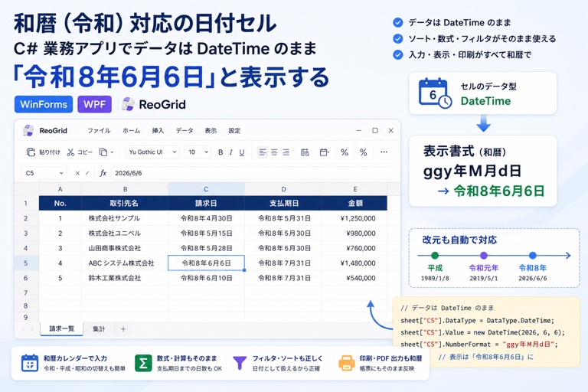Select the ¥1,480,000 amount cell
This screenshot has width=588, height=392.
point(354,263)
